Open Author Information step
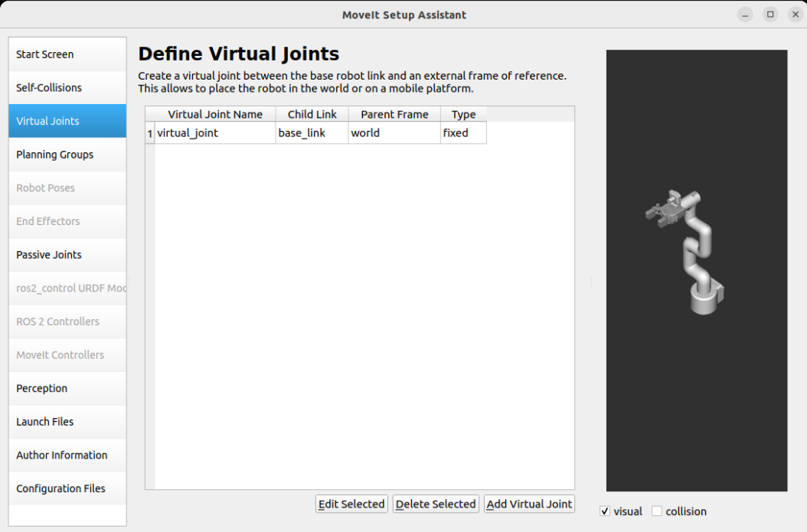The image size is (807, 532). tap(67, 455)
